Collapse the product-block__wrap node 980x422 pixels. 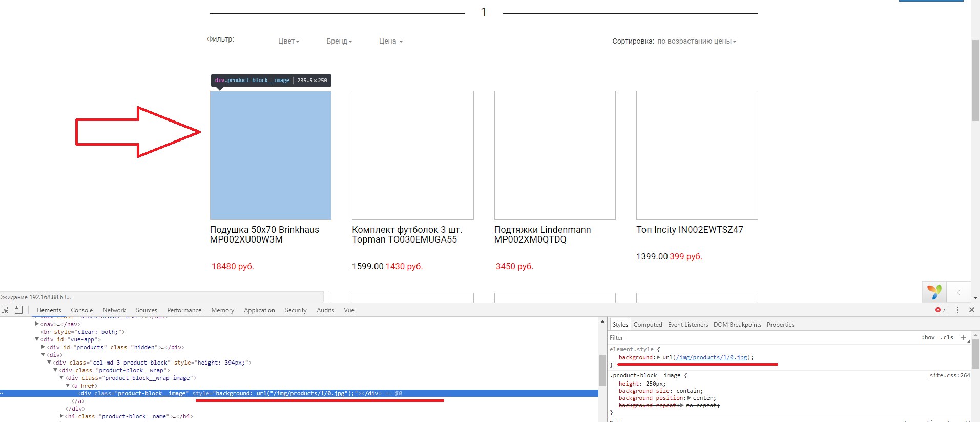[55, 370]
